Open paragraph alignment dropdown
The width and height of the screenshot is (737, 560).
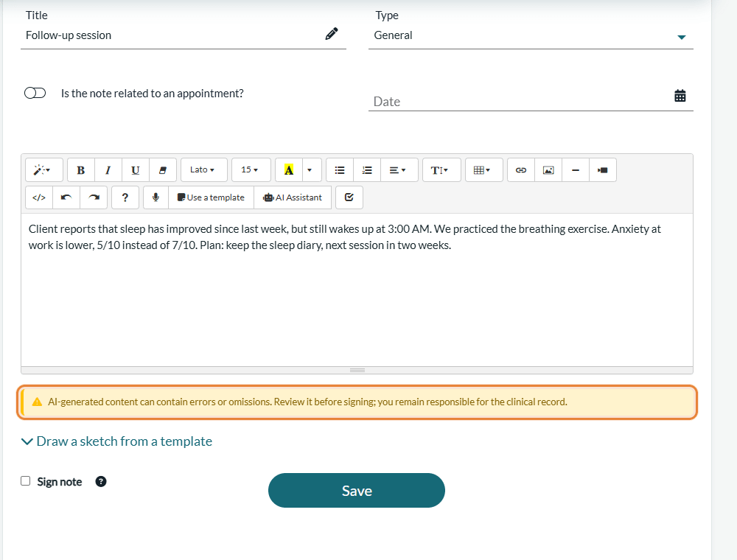pyautogui.click(x=399, y=170)
